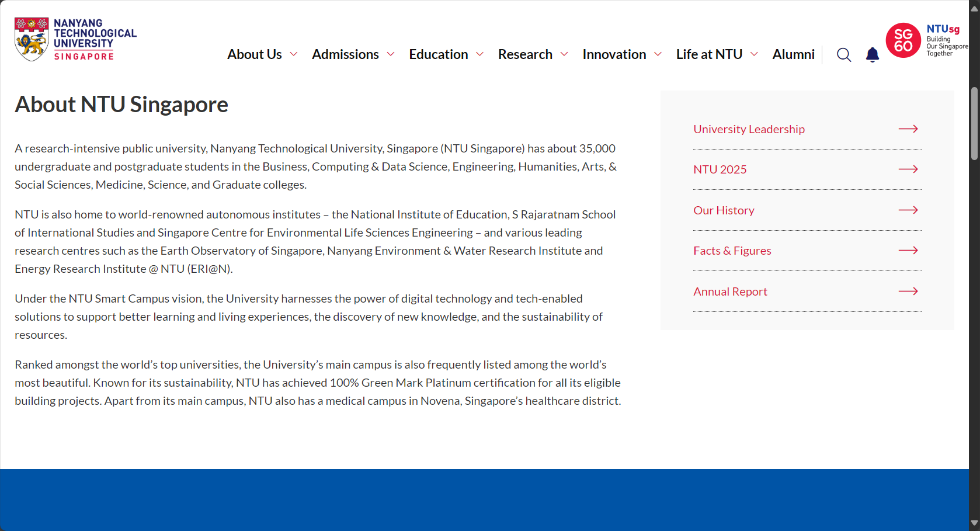Open the Life at NTU menu item
Image resolution: width=980 pixels, height=531 pixels.
[x=709, y=54]
